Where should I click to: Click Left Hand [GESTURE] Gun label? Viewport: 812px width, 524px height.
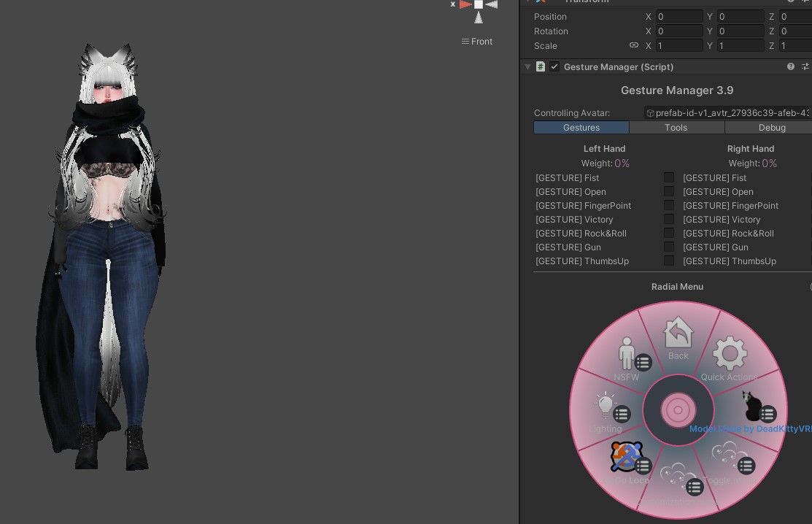(568, 247)
